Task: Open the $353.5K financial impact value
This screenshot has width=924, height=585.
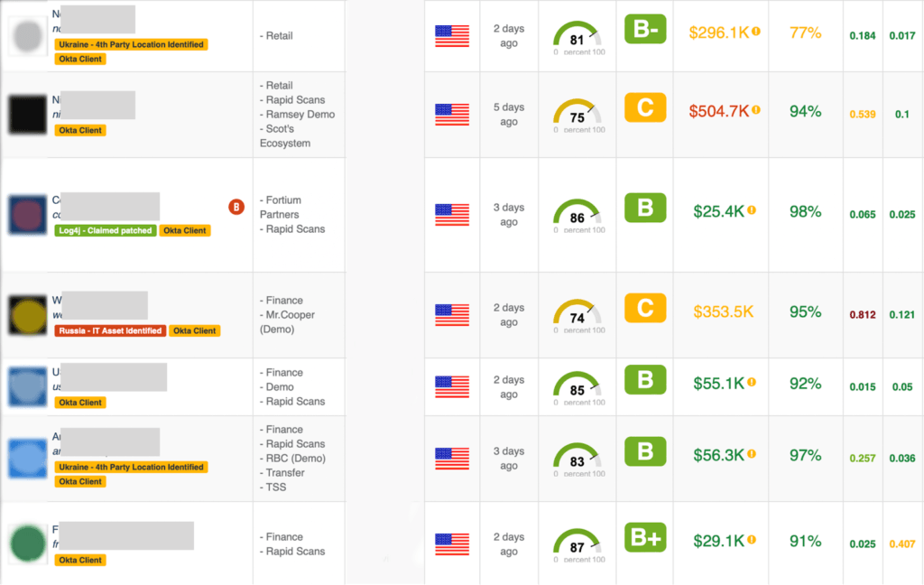Action: click(x=723, y=311)
